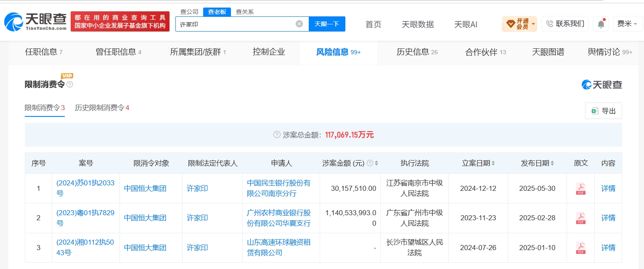View 详情 for row 1 case
The image size is (644, 269).
click(x=608, y=188)
